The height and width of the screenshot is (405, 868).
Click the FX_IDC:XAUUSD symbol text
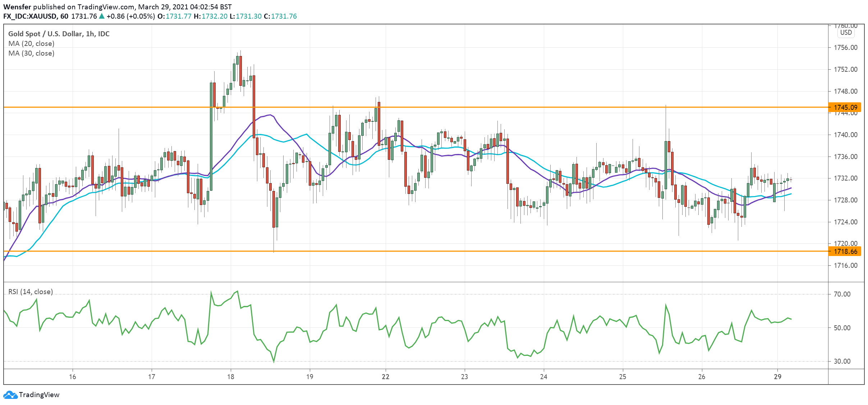click(x=30, y=16)
